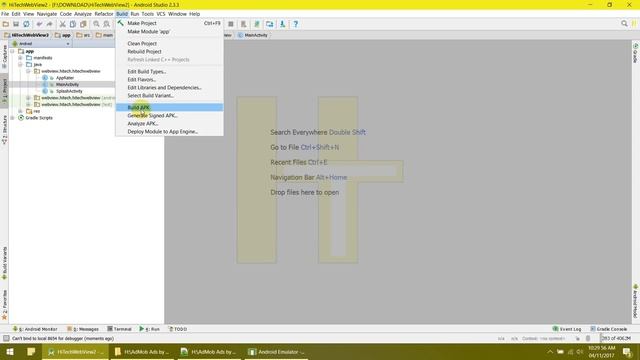Toggle the Captures side panel tab

click(x=4, y=56)
